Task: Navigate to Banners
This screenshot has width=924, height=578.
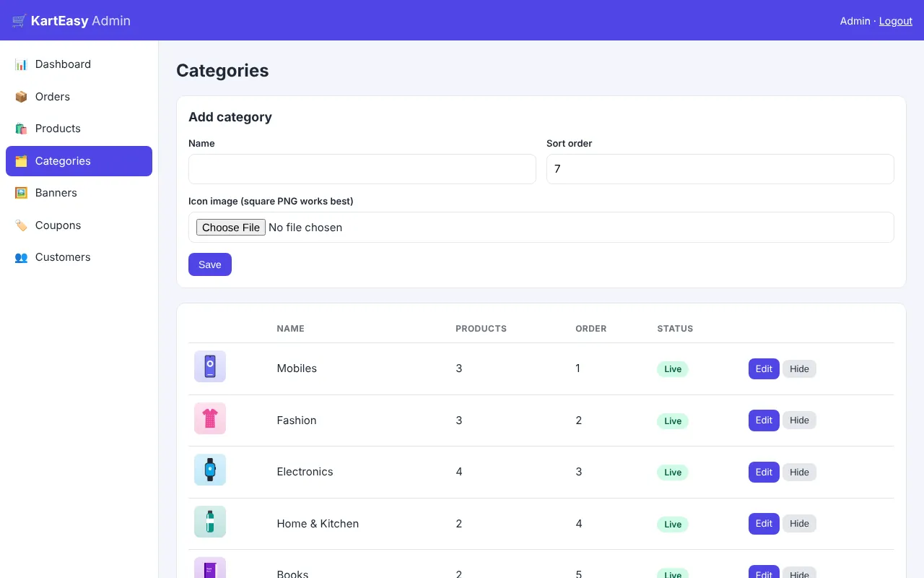Action: click(x=79, y=193)
